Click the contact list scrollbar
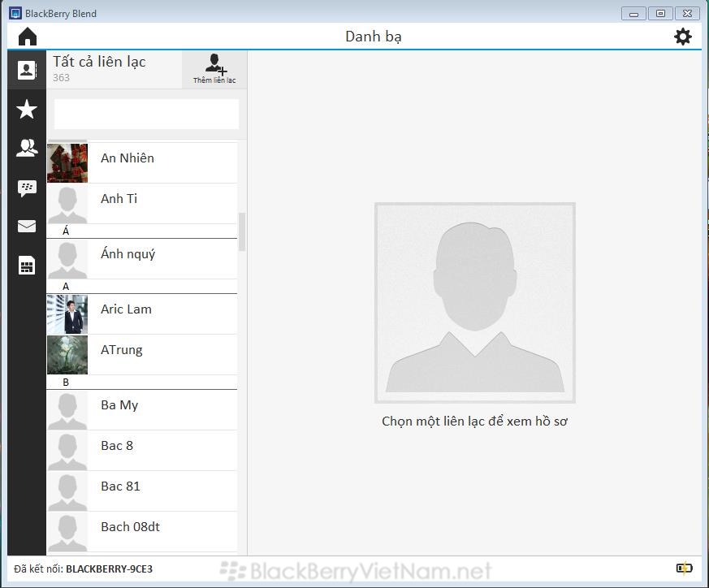Viewport: 709px width, 588px height. coord(241,231)
